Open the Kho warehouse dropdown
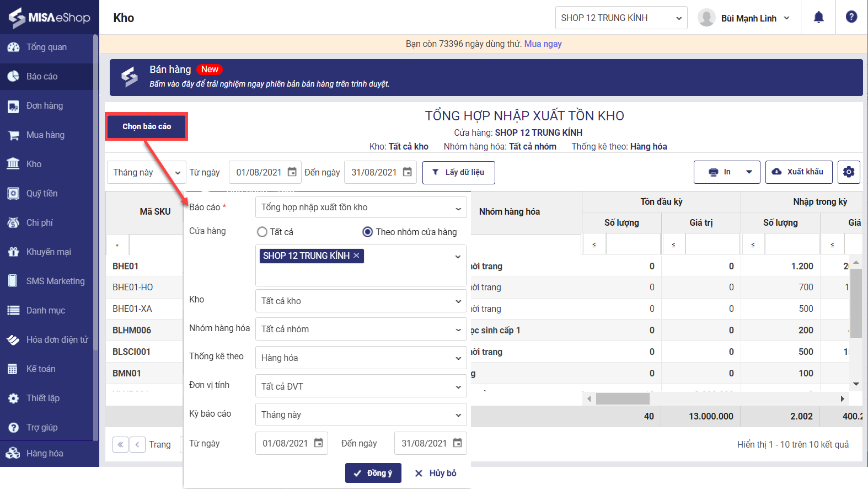The image size is (868, 489). [x=361, y=301]
